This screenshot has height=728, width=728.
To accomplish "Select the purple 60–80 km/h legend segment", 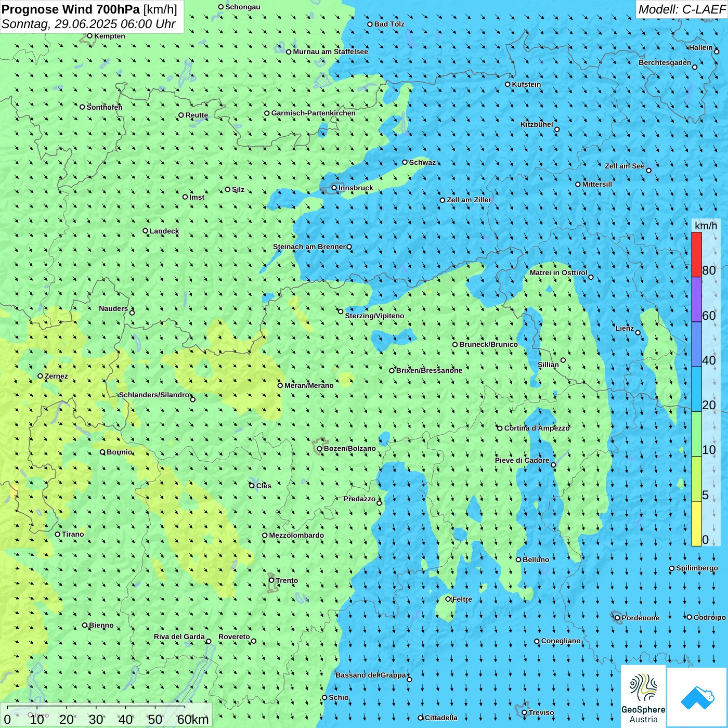I will point(696,300).
